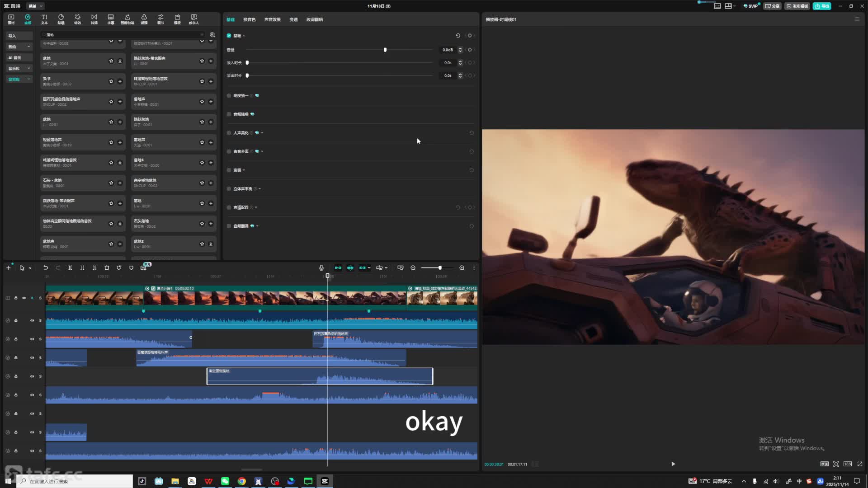Image resolution: width=868 pixels, height=488 pixels.
Task: Switch to the 变速 tab
Action: click(x=293, y=19)
